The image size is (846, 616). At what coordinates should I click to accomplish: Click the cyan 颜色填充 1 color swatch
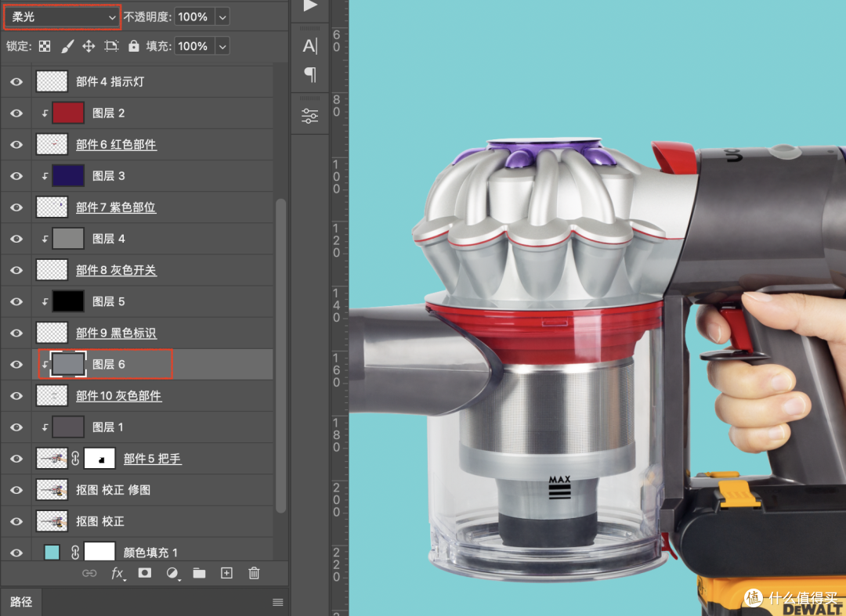[x=52, y=553]
